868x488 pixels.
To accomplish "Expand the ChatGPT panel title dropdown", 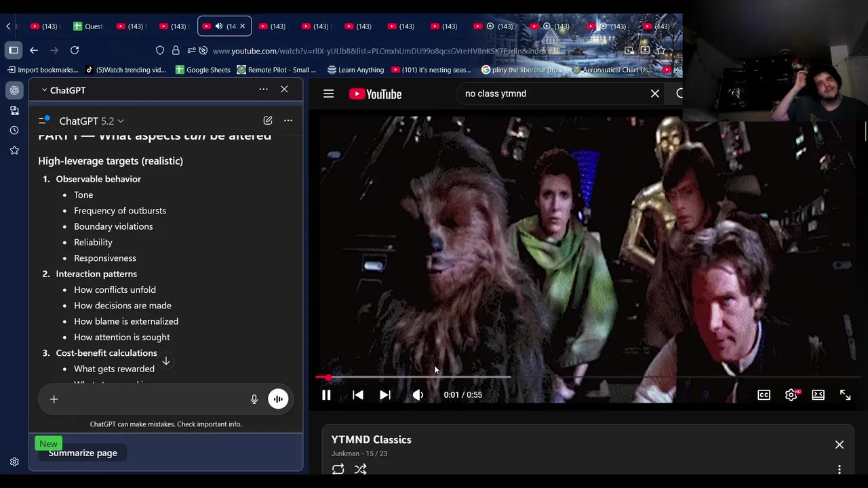I will click(x=63, y=90).
